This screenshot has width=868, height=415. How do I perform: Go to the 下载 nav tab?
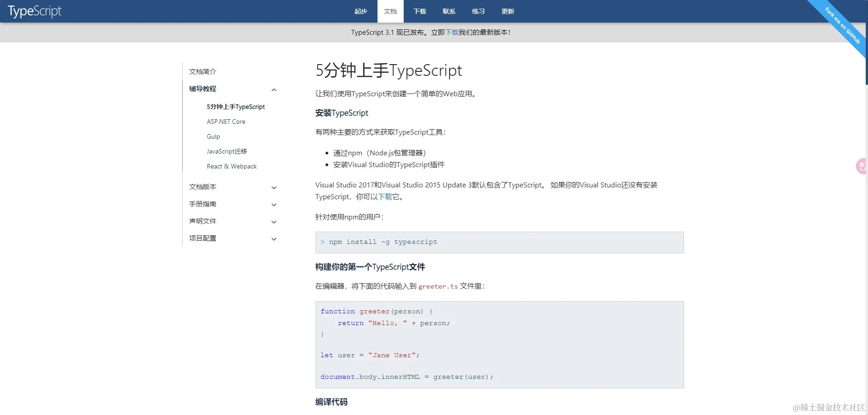pos(420,11)
